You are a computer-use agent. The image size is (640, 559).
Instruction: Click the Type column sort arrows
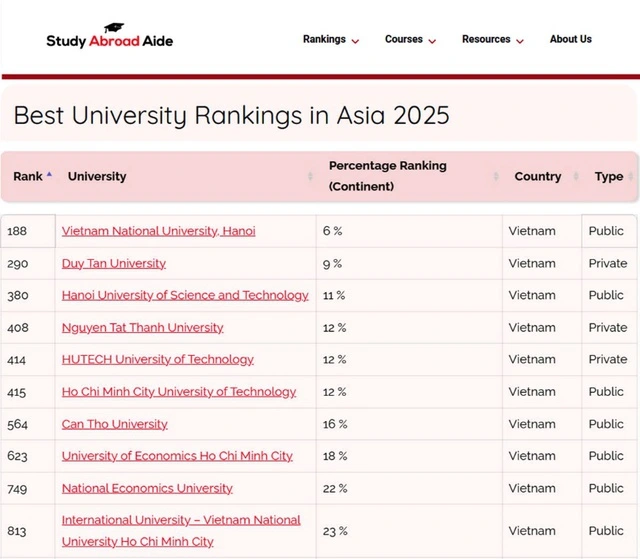(631, 176)
